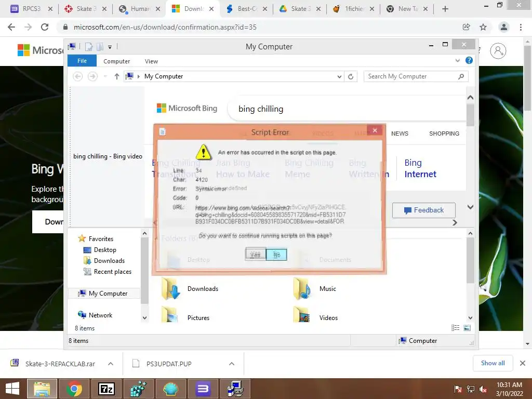This screenshot has width=532, height=399.
Task: Go up one folder level arrow
Action: 117,76
